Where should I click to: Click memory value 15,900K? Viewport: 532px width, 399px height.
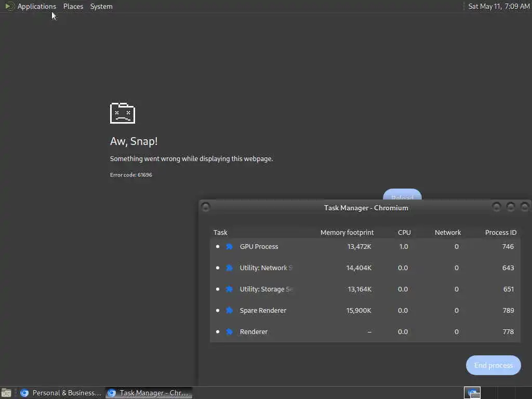(358, 311)
